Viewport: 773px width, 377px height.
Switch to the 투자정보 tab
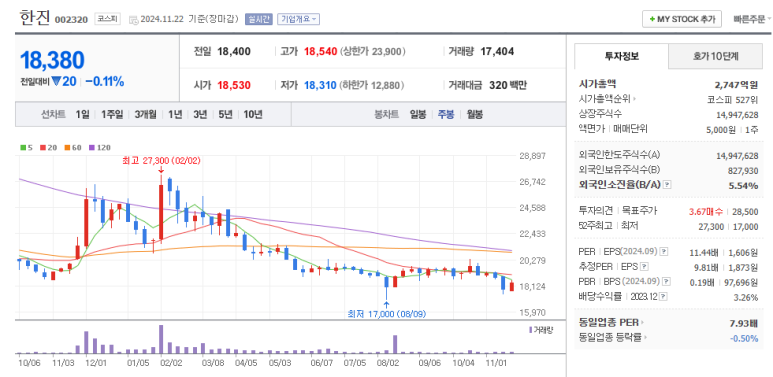click(x=622, y=56)
